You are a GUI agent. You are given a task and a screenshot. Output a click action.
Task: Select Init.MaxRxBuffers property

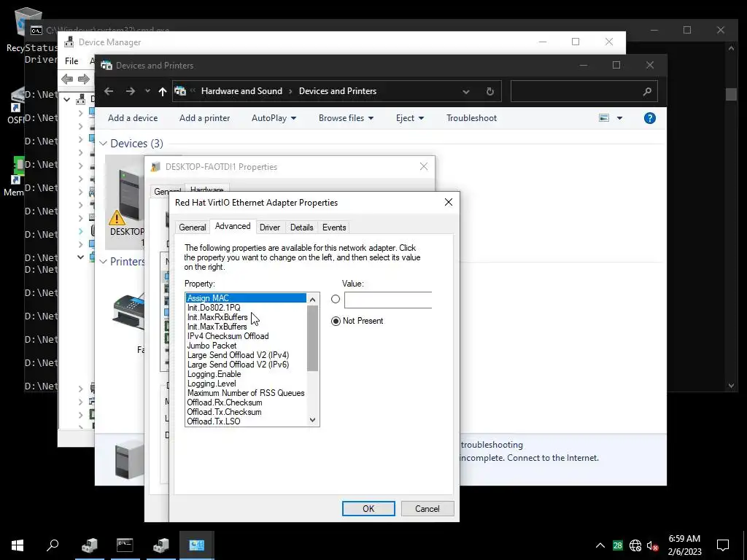coord(217,317)
